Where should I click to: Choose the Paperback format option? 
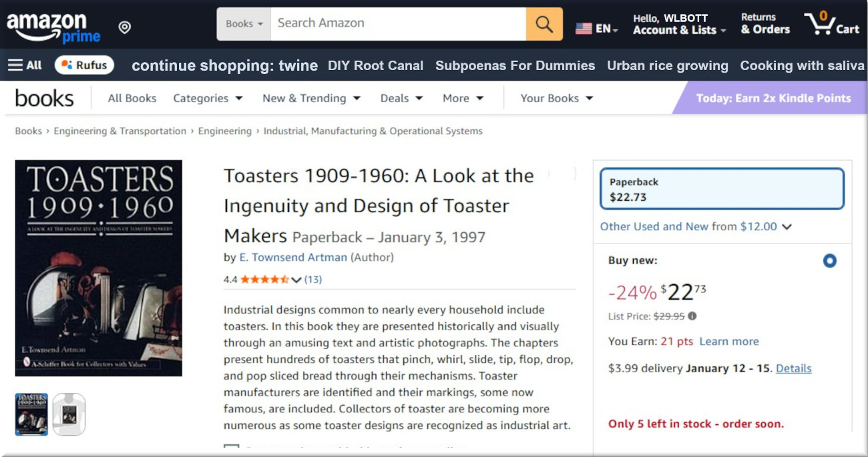coord(722,189)
